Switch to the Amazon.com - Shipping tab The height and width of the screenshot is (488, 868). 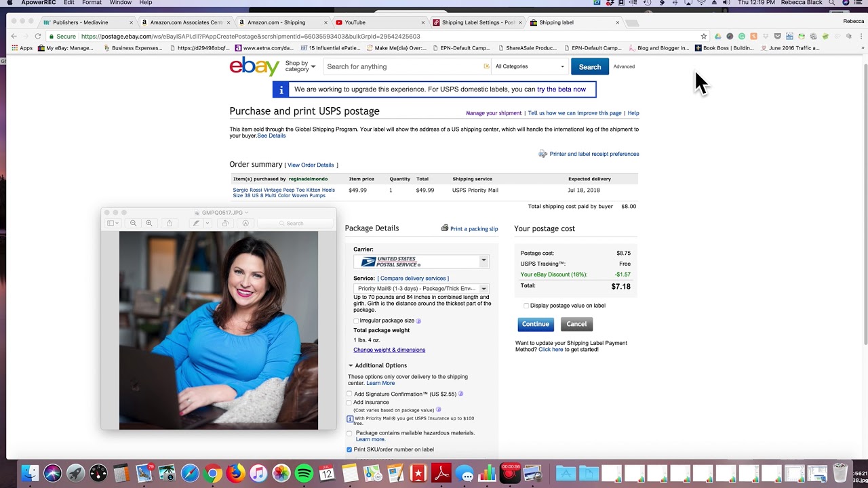click(x=281, y=22)
